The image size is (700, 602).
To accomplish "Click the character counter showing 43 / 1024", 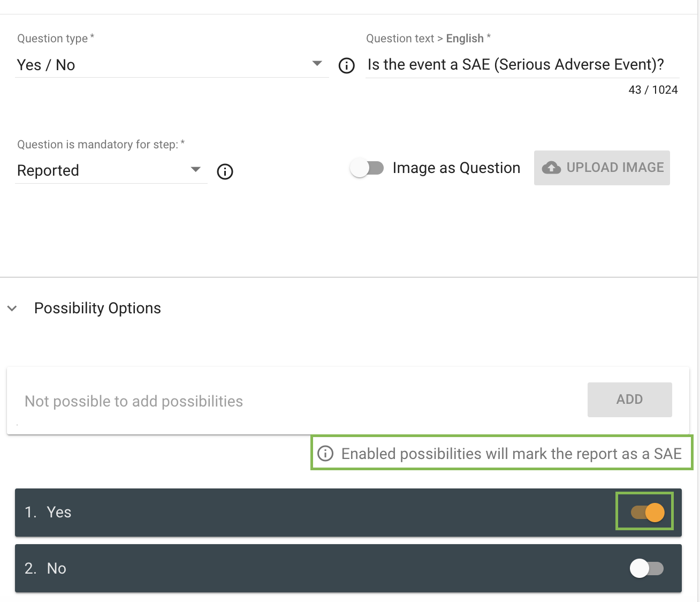I will (653, 89).
